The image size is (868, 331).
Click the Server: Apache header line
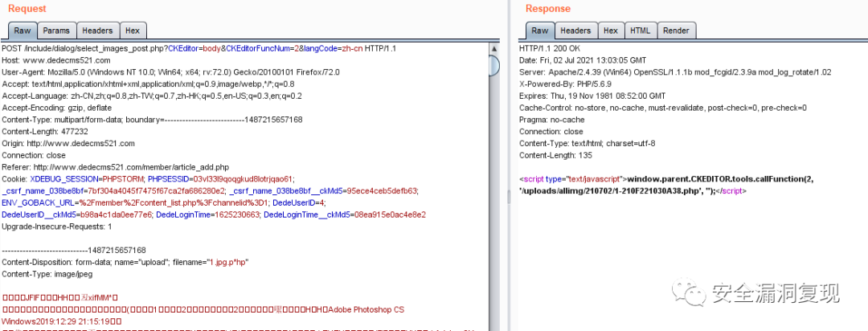[x=675, y=72]
